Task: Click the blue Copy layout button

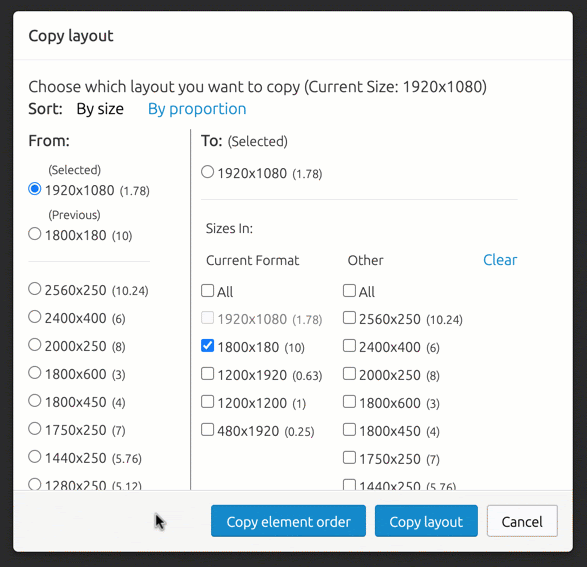Action: click(x=426, y=521)
